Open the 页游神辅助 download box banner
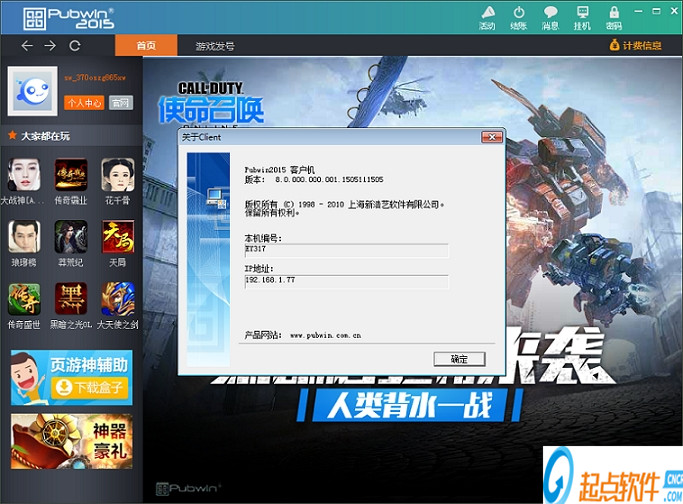Screen dimensions: 683x504 pyautogui.click(x=71, y=377)
